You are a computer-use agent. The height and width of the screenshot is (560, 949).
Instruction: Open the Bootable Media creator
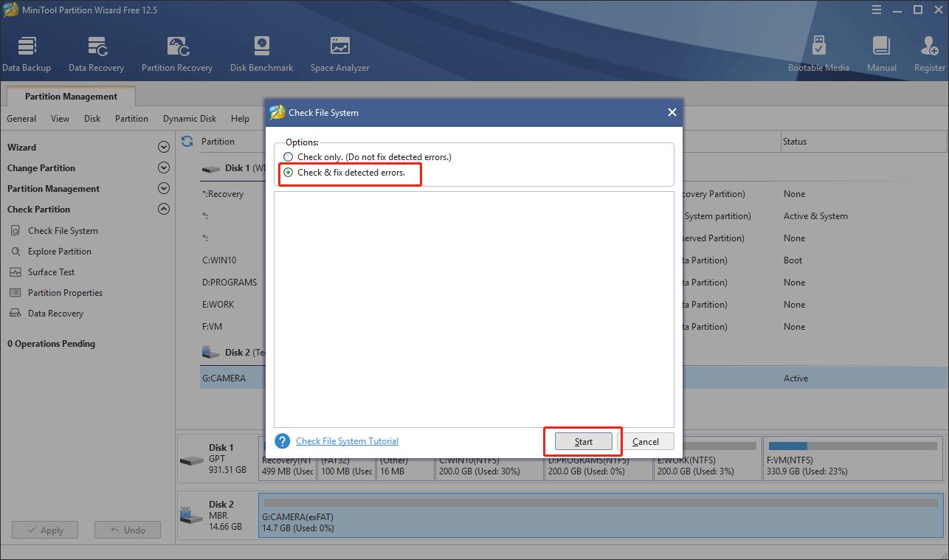(x=818, y=52)
